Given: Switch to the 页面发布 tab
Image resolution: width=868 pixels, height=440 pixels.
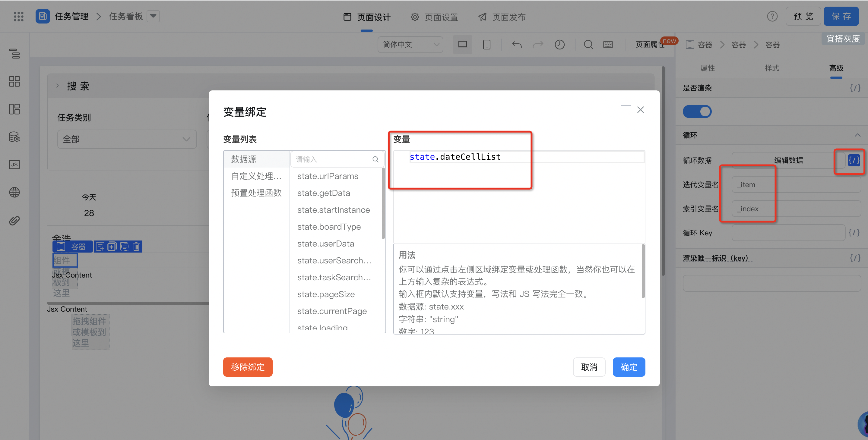Looking at the screenshot, I should pyautogui.click(x=502, y=17).
